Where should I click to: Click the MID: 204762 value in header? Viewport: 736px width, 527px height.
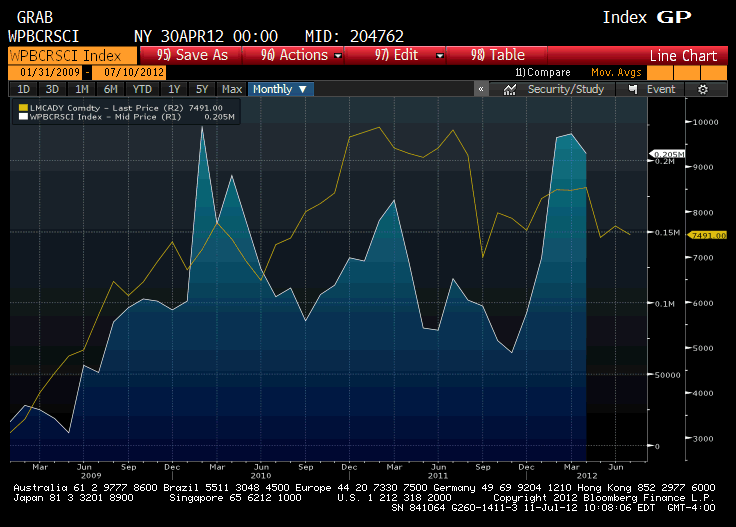354,36
